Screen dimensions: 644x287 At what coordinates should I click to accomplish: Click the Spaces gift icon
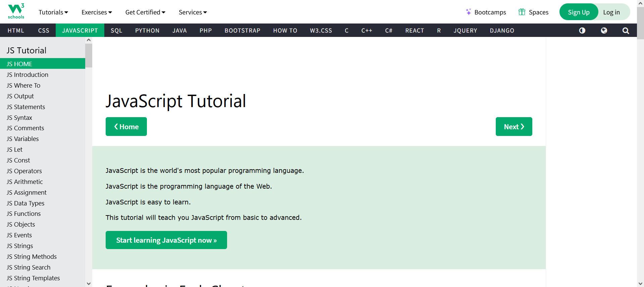pos(522,12)
